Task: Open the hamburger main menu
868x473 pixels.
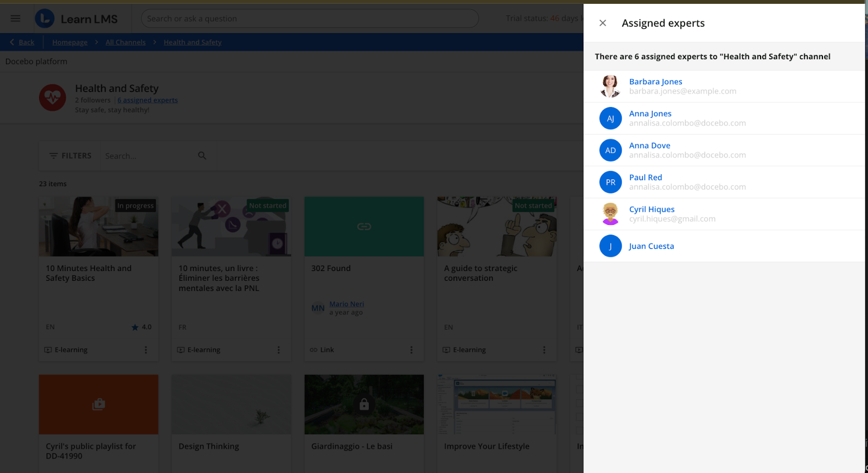Action: 15,18
